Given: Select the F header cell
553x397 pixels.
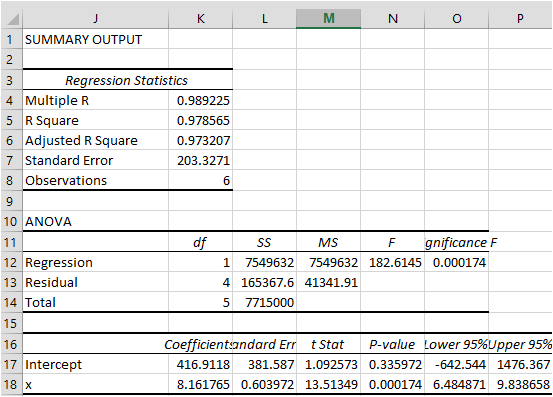Looking at the screenshot, I should point(393,242).
